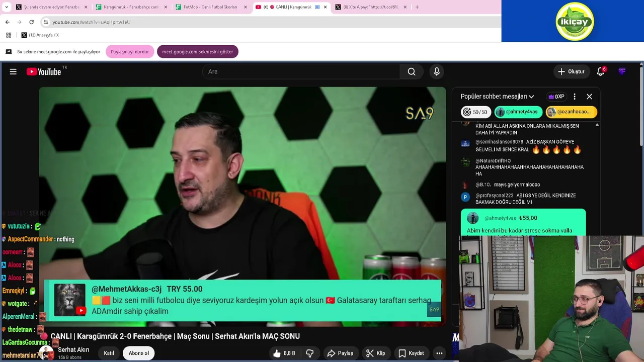Click the Paylaşmayı durdur button
Viewport: 644px width, 362px height.
click(x=129, y=52)
